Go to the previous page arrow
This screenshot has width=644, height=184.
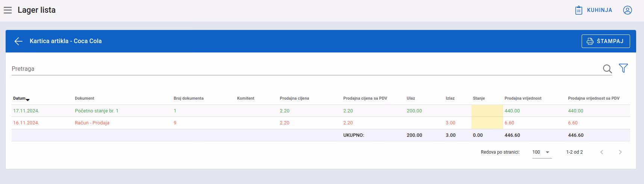pos(602,152)
